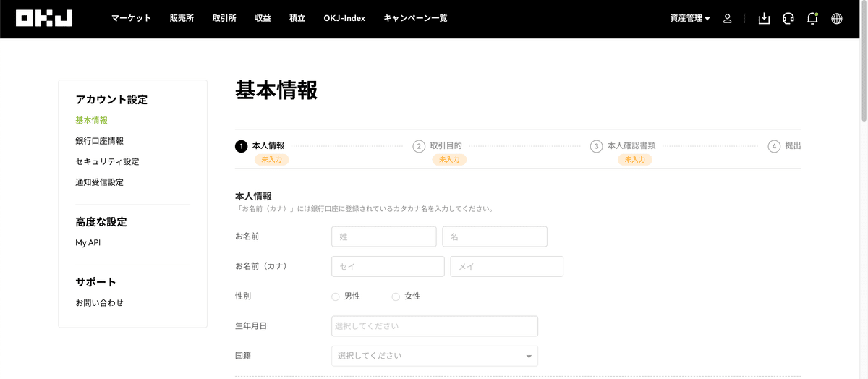Click the アカウント設定 sidebar heading
This screenshot has height=379, width=868.
coord(111,100)
